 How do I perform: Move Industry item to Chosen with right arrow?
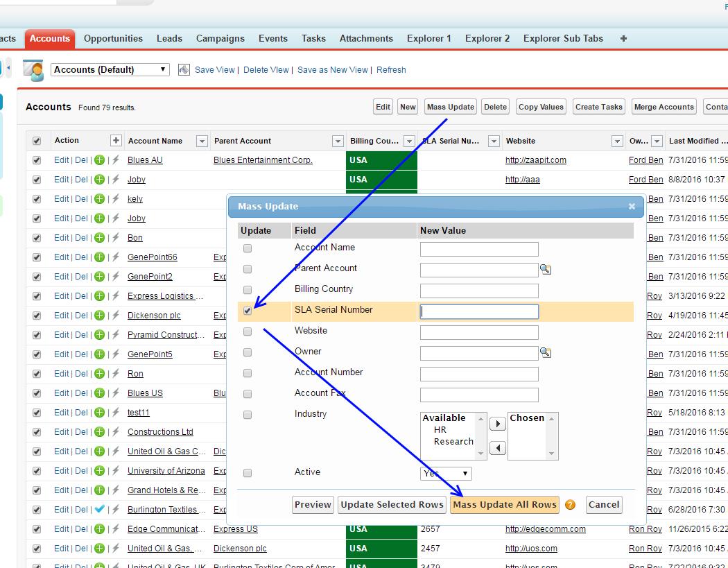498,424
